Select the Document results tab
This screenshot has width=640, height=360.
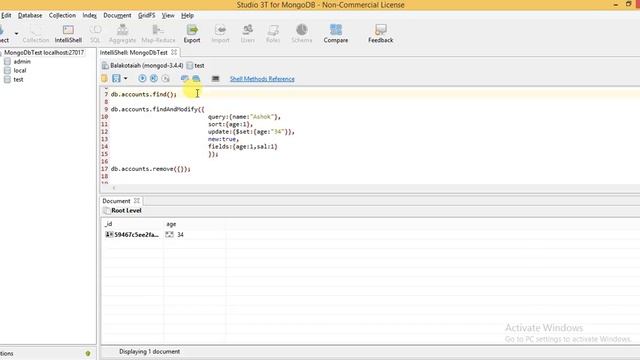click(x=116, y=201)
